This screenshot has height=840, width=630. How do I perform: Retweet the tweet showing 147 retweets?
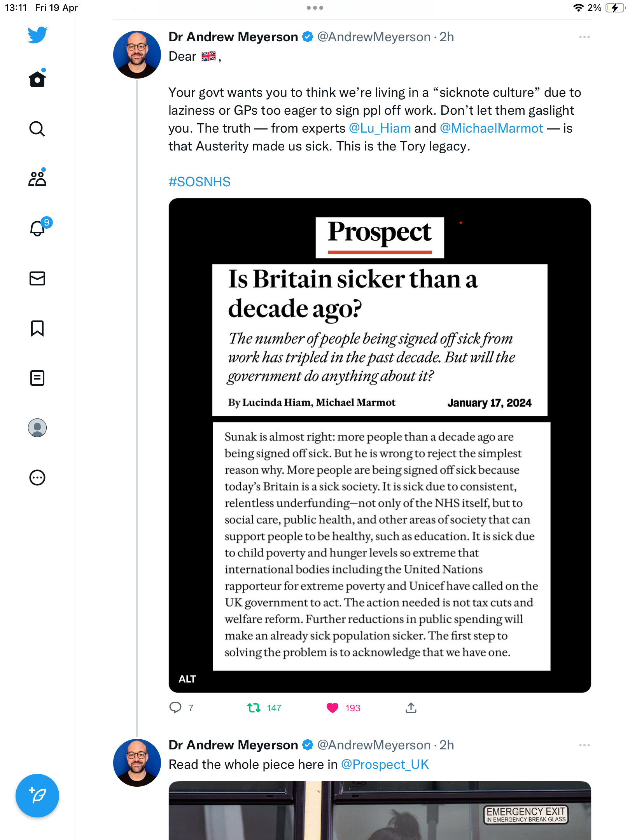[x=254, y=708]
